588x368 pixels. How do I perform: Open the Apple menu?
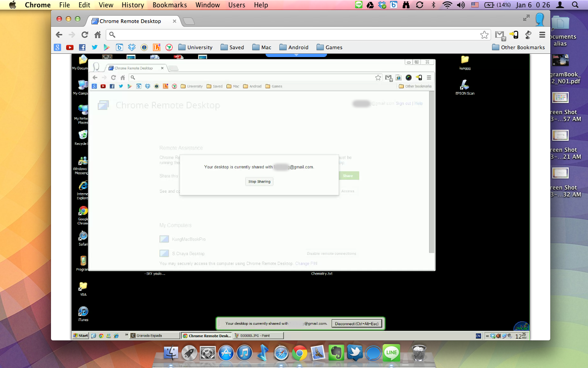click(12, 5)
